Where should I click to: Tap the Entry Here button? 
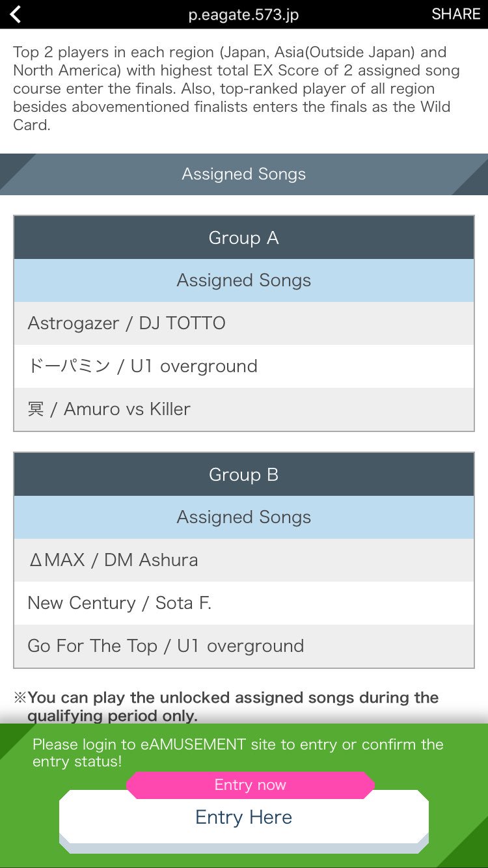coord(244,817)
